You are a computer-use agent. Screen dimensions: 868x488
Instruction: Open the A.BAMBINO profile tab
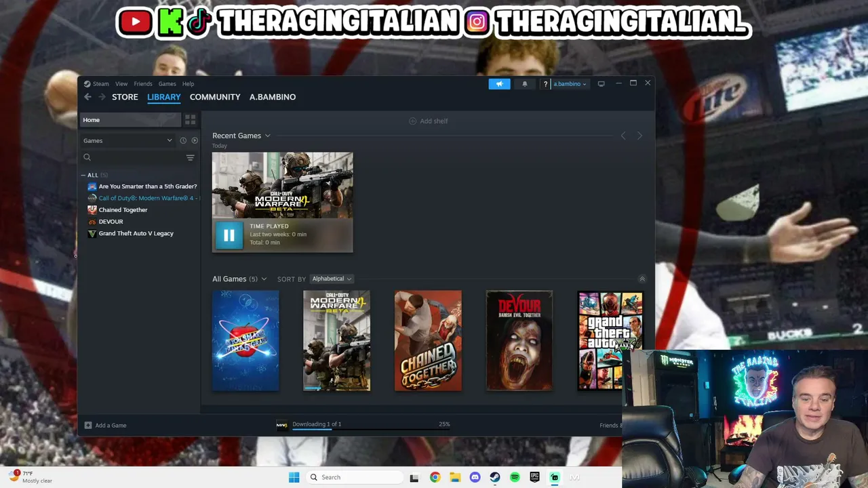click(273, 97)
